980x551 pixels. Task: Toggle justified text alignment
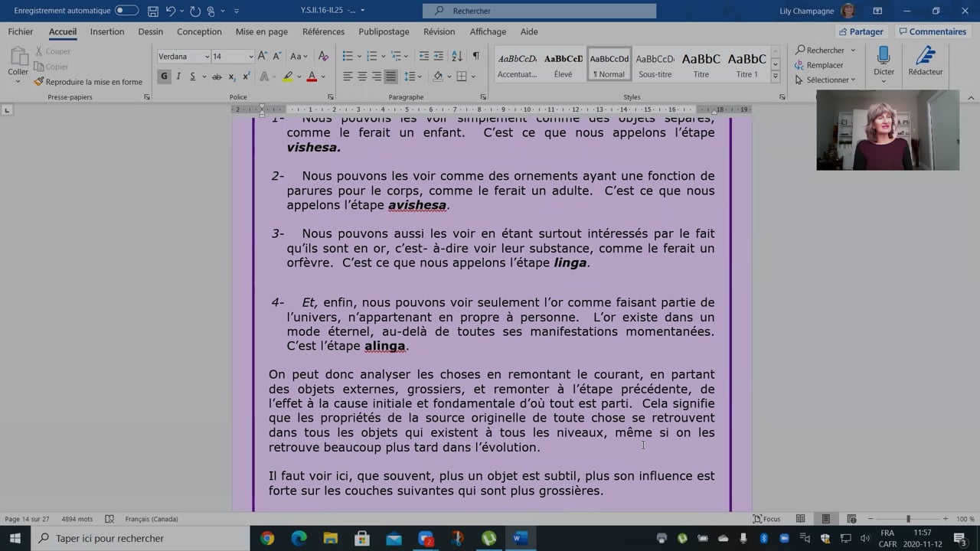point(391,77)
